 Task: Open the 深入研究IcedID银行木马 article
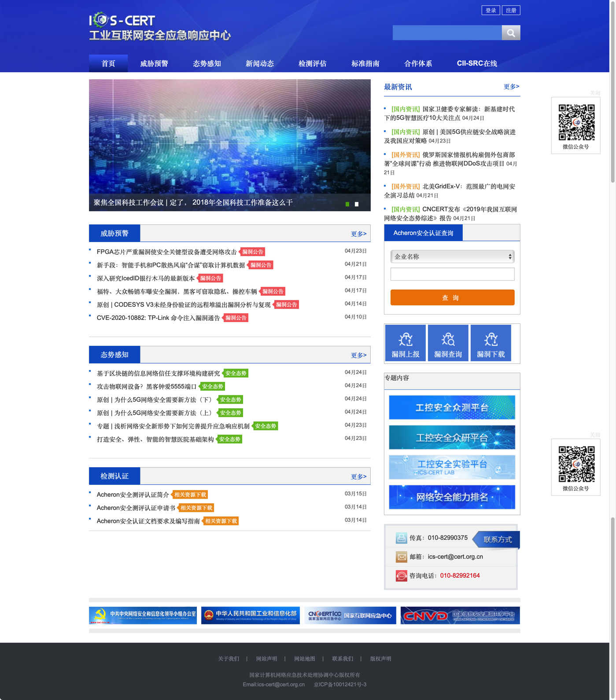point(146,278)
